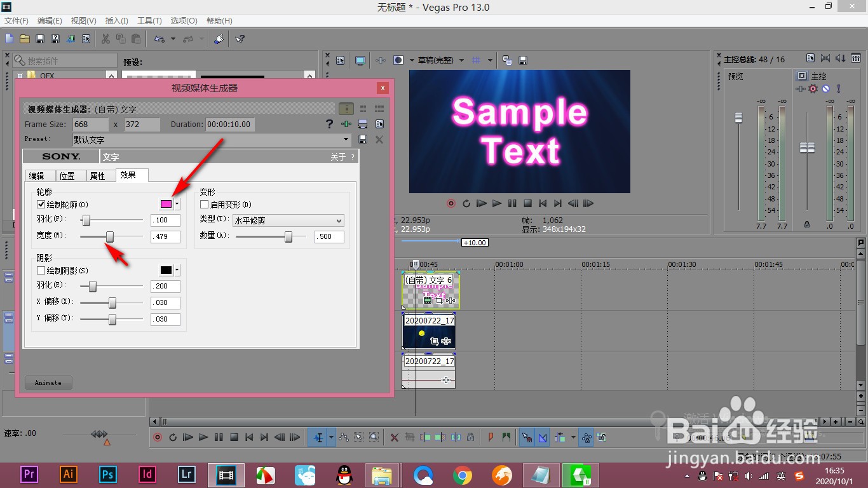Open the undo history dropdown arrow
868x488 pixels.
(x=173, y=39)
